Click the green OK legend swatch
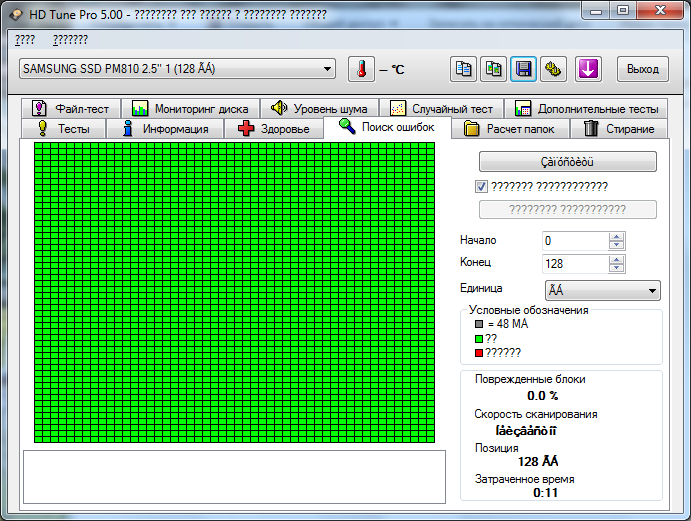Screen dimensions: 691x521 pos(479,339)
